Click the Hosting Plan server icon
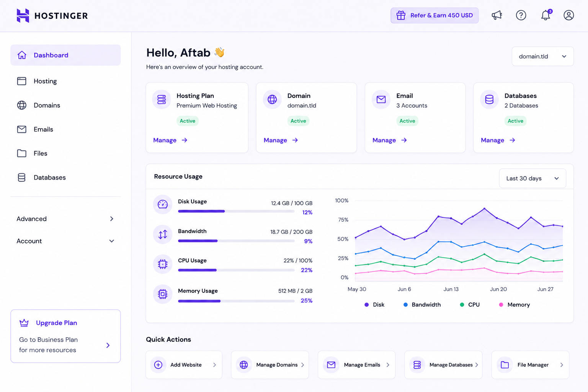588x392 pixels. coord(162,100)
